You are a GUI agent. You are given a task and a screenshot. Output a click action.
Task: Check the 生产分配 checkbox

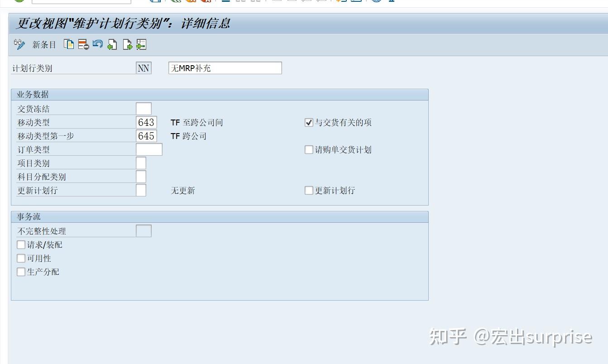(x=20, y=272)
